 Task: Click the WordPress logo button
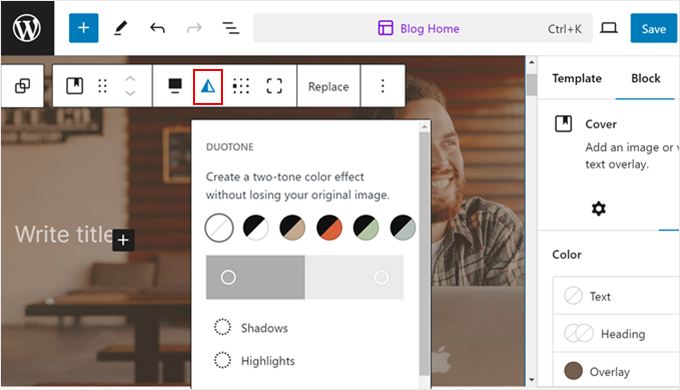click(27, 28)
